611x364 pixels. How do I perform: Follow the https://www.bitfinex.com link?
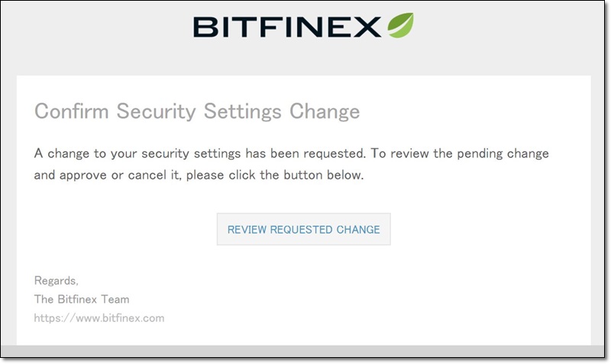click(x=99, y=318)
